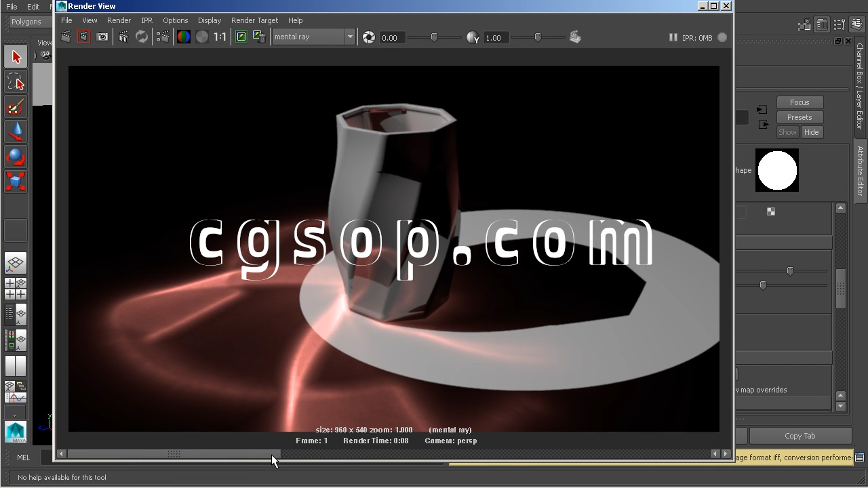Choose the Paint Selection tool
Screen dimensions: 868x488
pyautogui.click(x=16, y=107)
